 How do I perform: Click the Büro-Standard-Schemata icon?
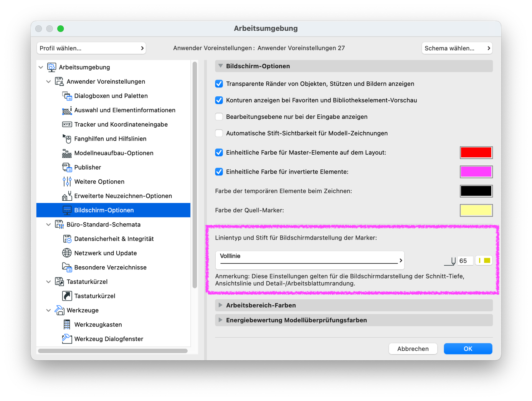pos(59,224)
